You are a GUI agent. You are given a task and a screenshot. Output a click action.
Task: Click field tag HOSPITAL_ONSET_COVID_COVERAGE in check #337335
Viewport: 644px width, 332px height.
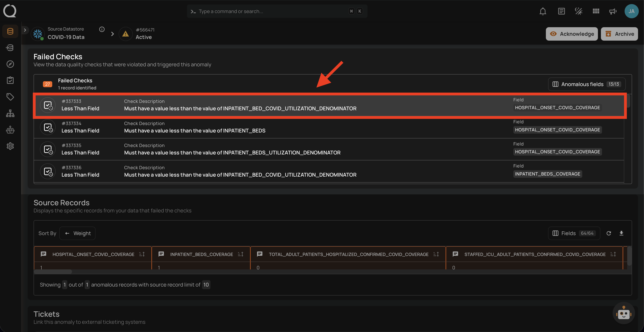pyautogui.click(x=557, y=152)
